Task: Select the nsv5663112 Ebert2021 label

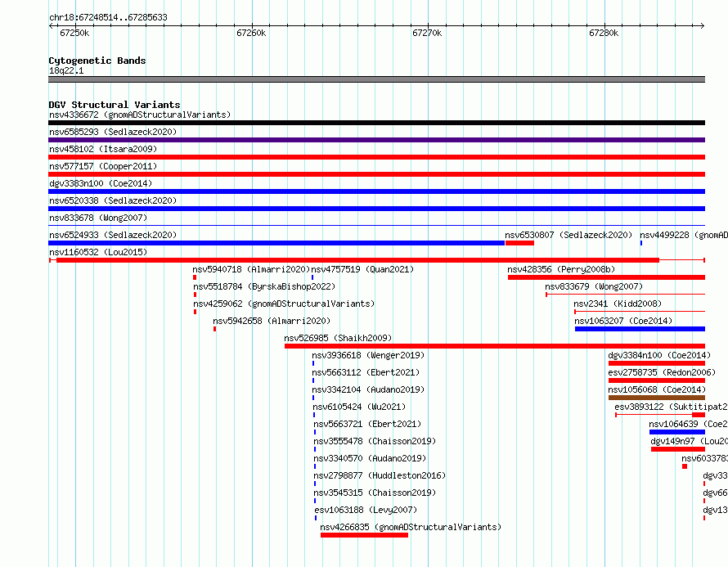Action: 366,372
